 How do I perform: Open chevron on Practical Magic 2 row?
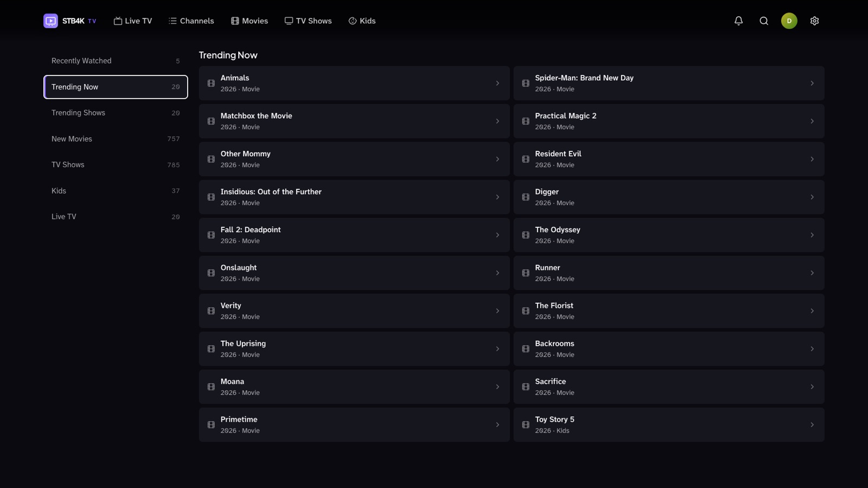(x=812, y=121)
